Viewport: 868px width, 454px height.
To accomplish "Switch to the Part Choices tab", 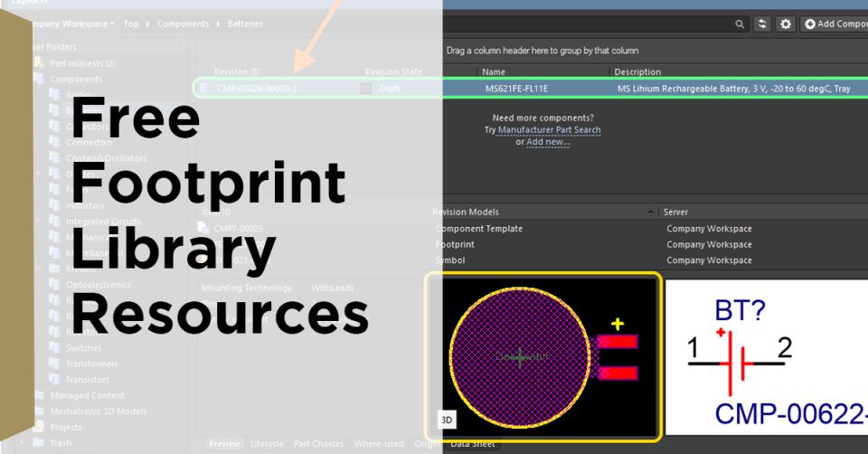I will [x=319, y=444].
